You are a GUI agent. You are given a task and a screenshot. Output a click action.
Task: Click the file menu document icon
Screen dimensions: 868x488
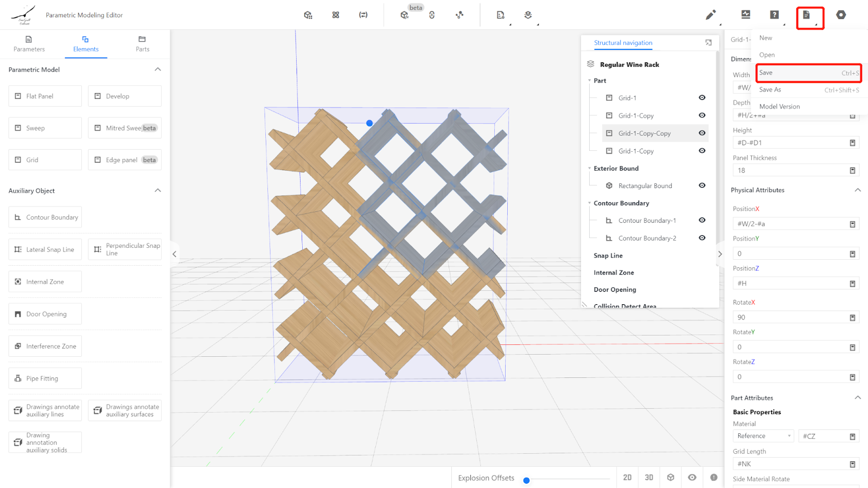807,15
